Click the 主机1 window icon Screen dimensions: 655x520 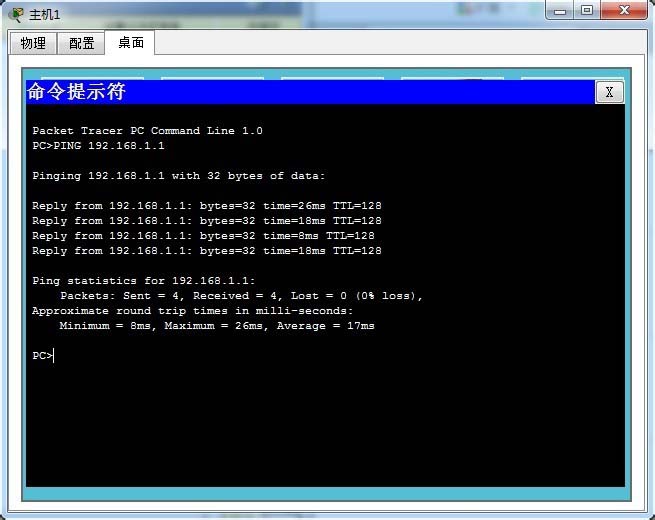[16, 15]
